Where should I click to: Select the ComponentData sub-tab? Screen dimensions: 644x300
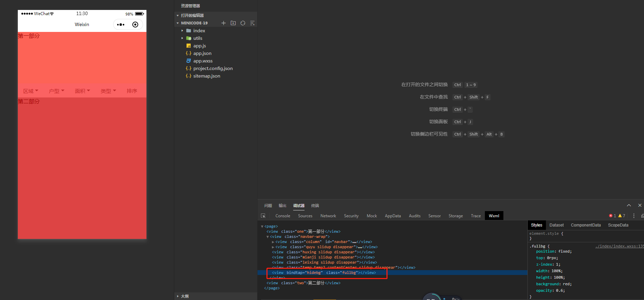click(x=586, y=225)
